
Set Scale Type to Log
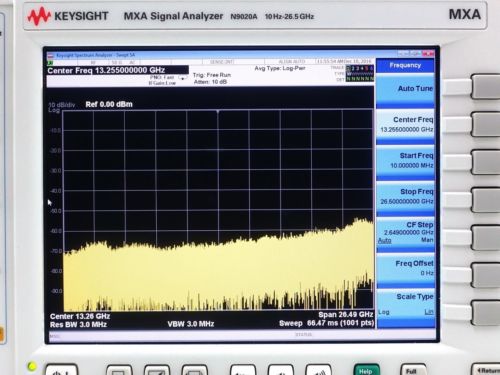coord(384,312)
